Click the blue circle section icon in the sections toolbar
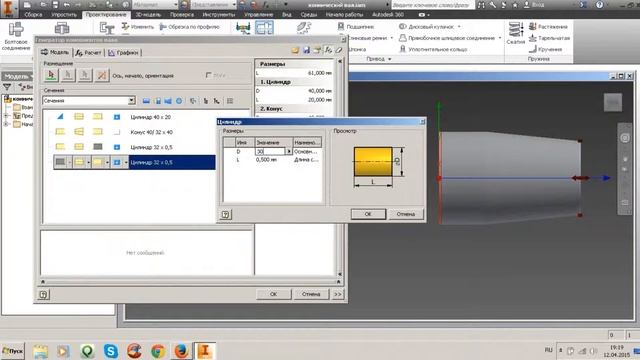Screen dimensions: 640x360 coord(179,101)
